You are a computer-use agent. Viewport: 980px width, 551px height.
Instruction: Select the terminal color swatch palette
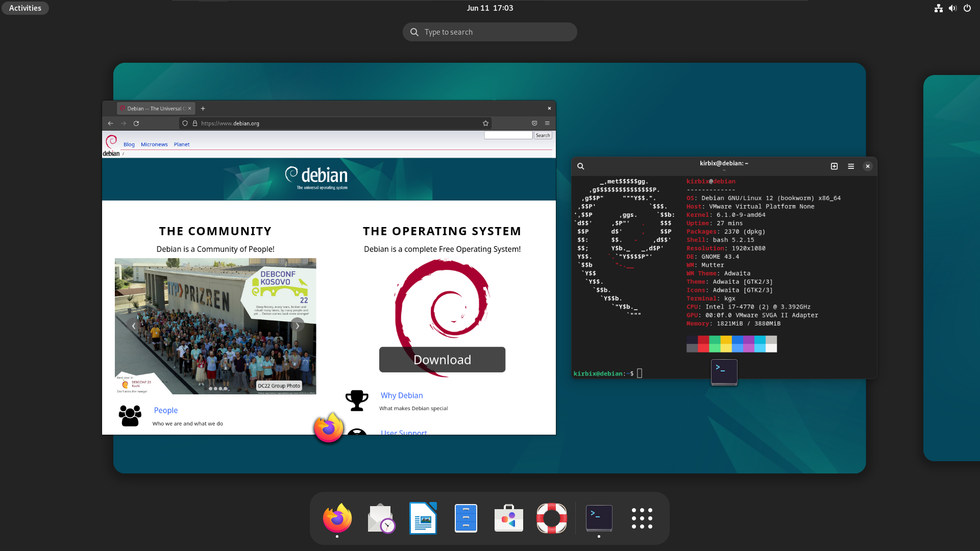coord(731,344)
